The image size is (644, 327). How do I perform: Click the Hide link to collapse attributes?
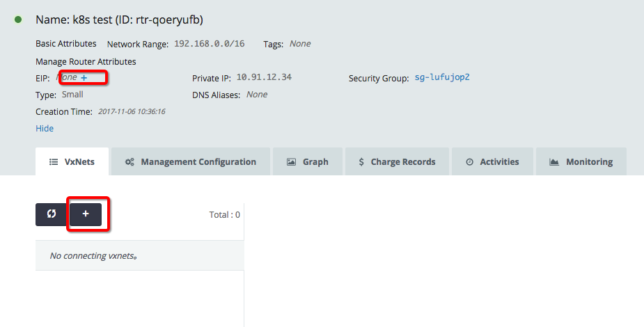(x=45, y=129)
